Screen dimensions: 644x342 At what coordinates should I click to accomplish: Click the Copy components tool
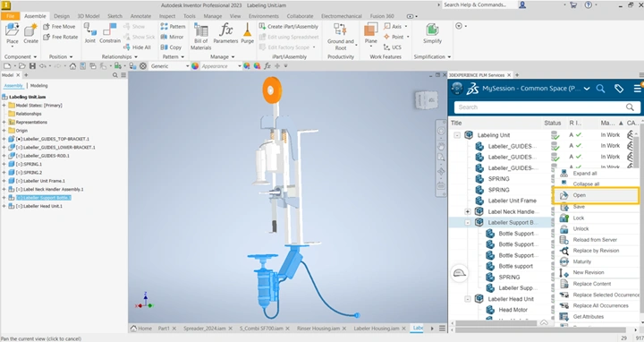171,47
